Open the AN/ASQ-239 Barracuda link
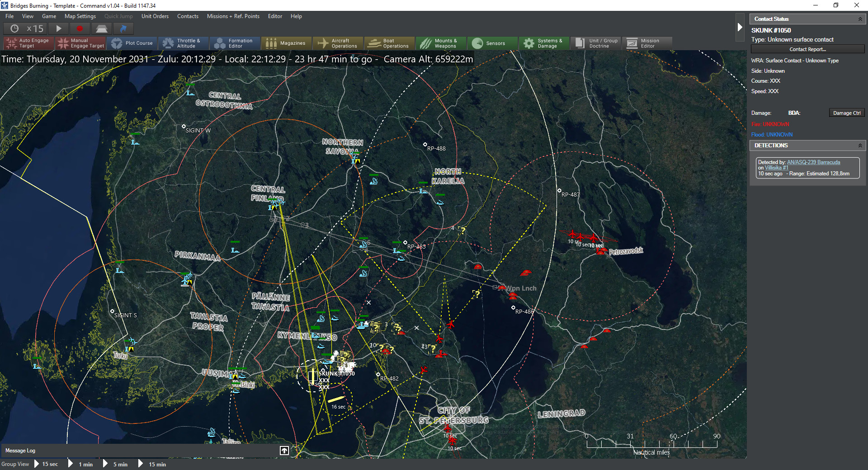Viewport: 868px width, 470px height. pos(813,162)
